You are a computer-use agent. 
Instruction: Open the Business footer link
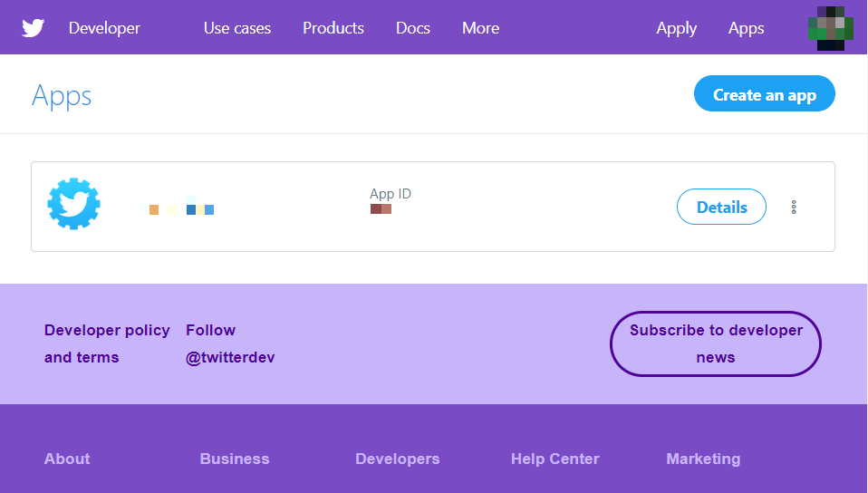click(x=235, y=459)
